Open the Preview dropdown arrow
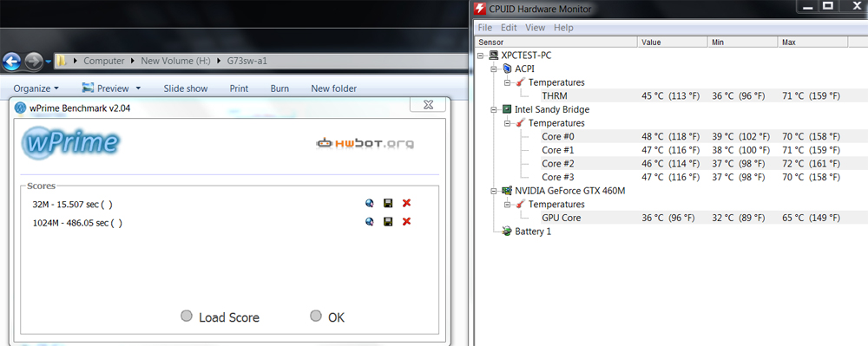The image size is (868, 346). coord(138,88)
